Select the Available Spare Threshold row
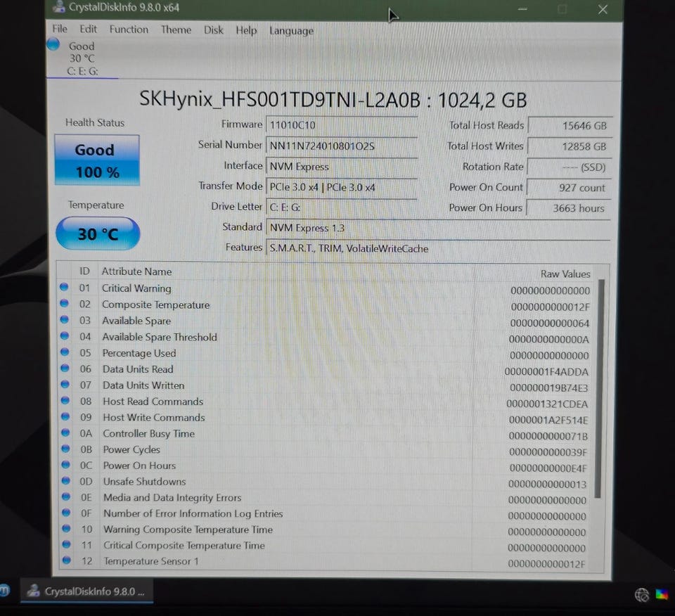Viewport: 675px width, 616px height. tap(326, 337)
